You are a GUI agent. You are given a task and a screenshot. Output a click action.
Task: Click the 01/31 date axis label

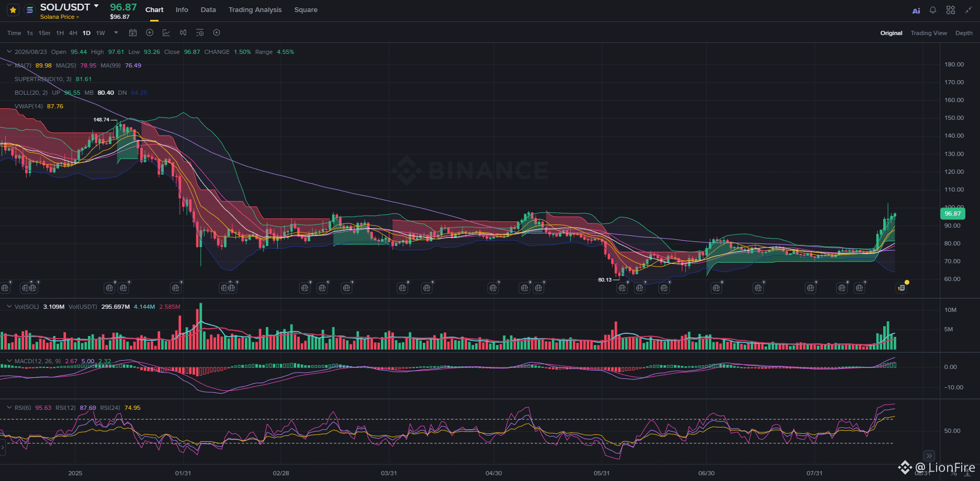tap(183, 473)
